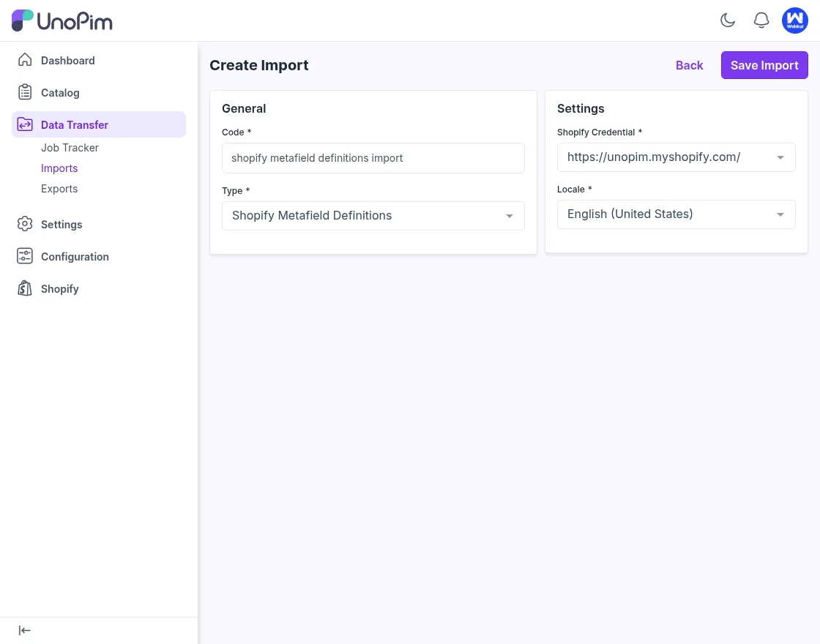Viewport: 820px width, 644px height.
Task: Open Settings using its gear icon
Action: tap(25, 224)
